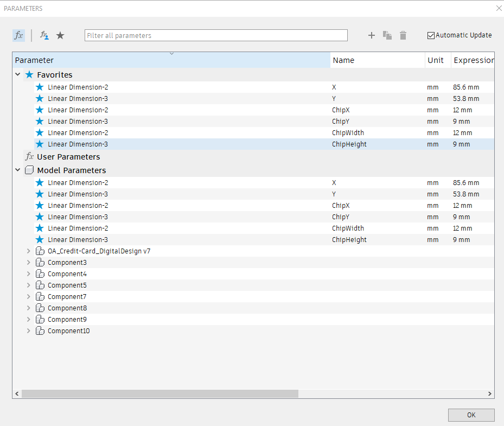
Task: Click the trash delete icon in toolbar
Action: [x=403, y=35]
